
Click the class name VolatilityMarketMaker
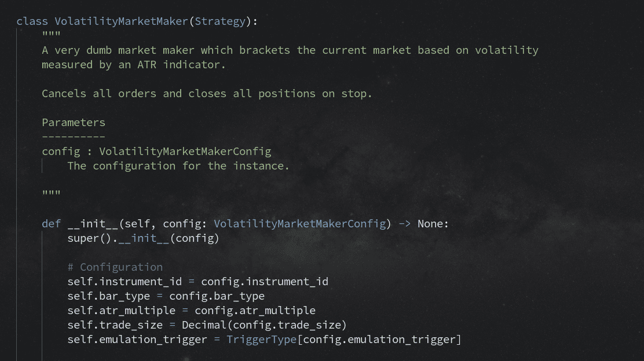(x=121, y=21)
